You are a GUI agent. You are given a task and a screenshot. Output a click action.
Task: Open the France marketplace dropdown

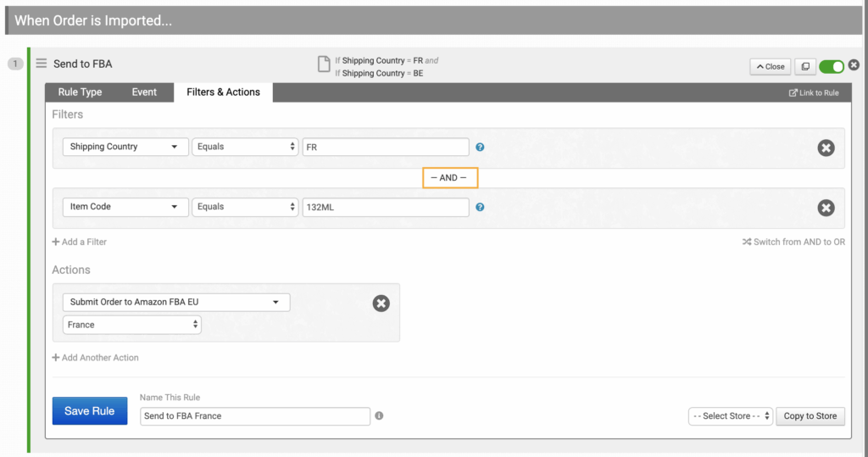click(132, 325)
